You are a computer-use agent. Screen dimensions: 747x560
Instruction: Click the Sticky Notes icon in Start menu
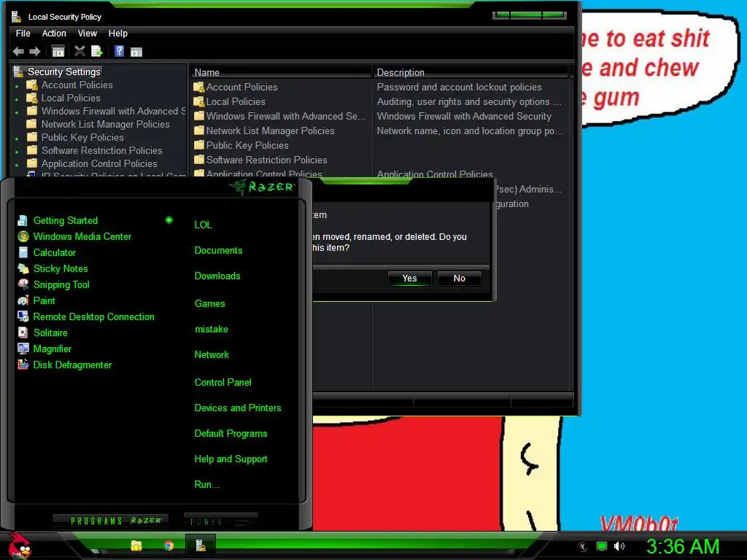pyautogui.click(x=23, y=268)
